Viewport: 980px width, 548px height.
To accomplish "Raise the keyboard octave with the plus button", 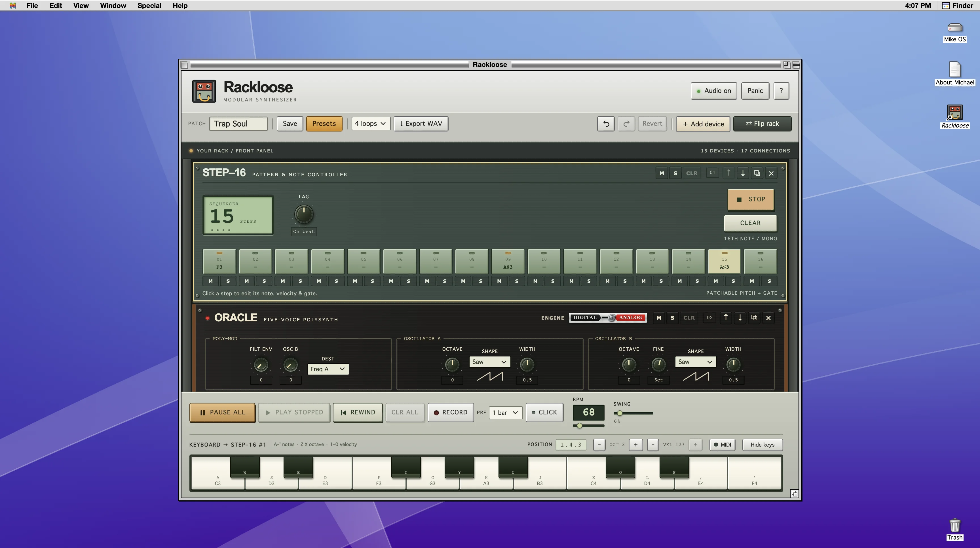I will (636, 445).
